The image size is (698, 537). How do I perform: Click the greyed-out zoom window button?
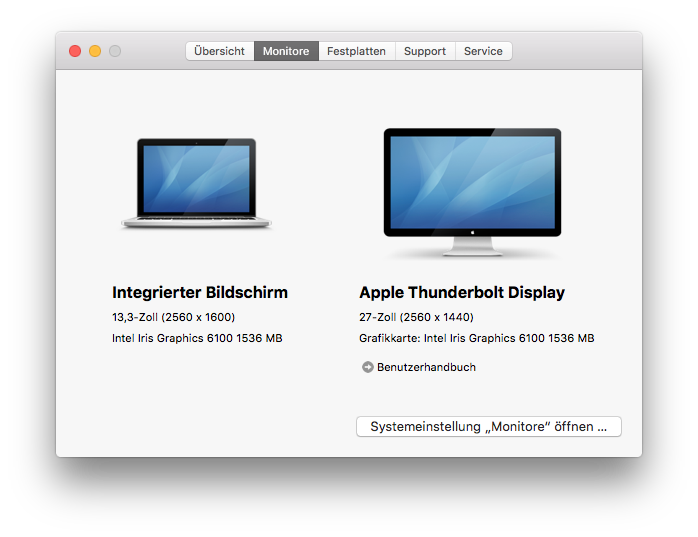point(115,51)
